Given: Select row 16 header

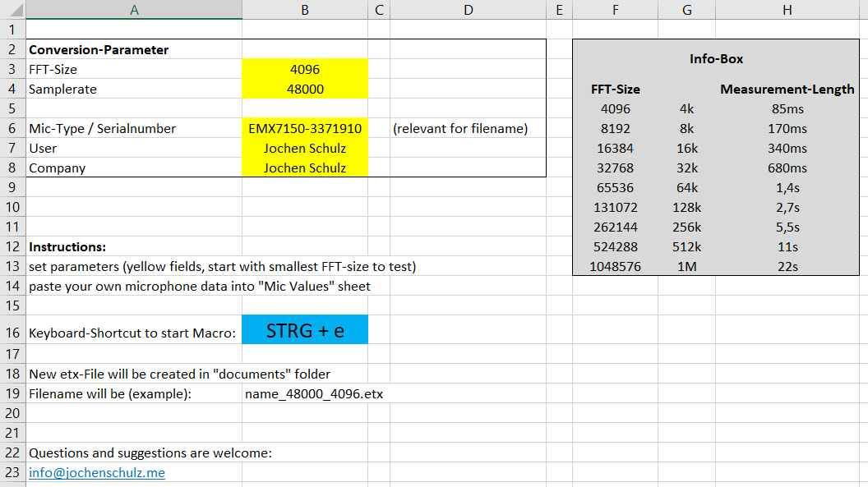Looking at the screenshot, I should coord(12,328).
